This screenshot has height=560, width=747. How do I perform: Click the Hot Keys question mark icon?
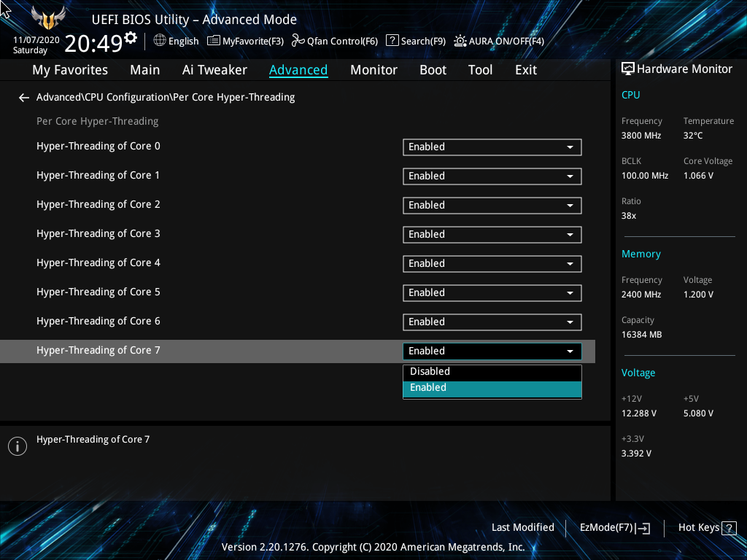729,528
